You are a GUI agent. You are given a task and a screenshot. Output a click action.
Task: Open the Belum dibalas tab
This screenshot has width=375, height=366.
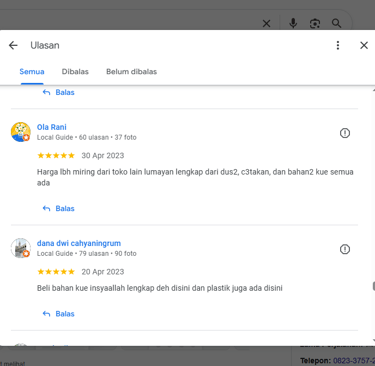(x=131, y=72)
